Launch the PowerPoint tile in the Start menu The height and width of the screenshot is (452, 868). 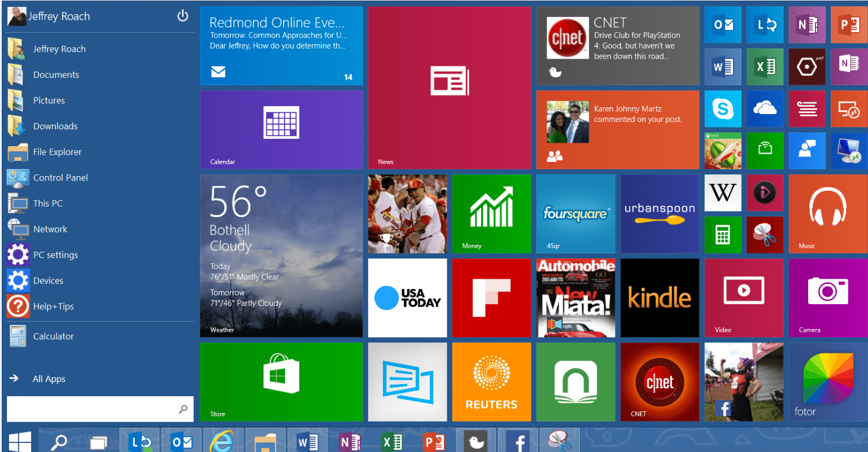[x=849, y=25]
